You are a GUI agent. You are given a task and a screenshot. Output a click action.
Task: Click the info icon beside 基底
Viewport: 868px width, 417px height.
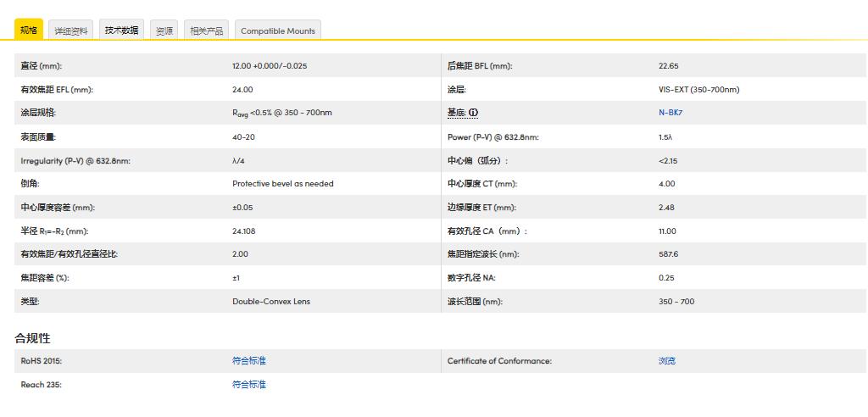point(473,113)
